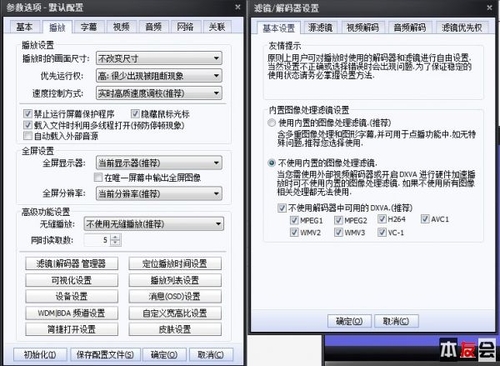
Task: Uncheck the H264 DXVA checkbox
Action: pos(382,219)
